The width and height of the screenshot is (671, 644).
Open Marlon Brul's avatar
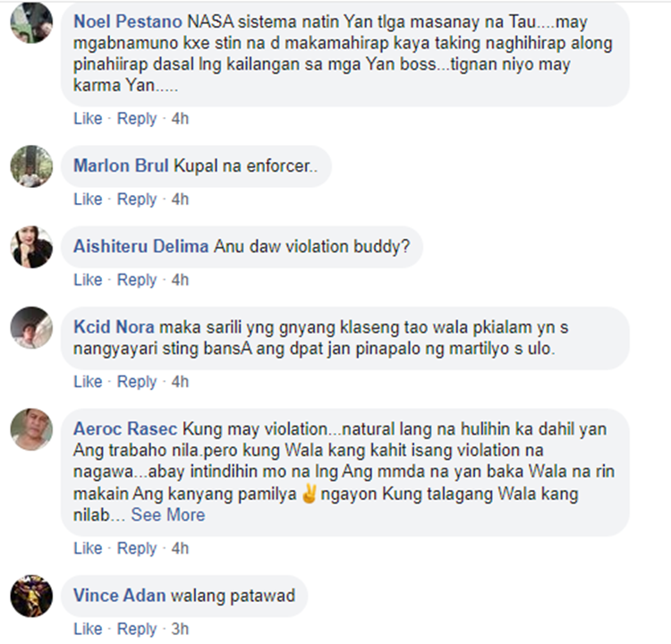point(31,166)
